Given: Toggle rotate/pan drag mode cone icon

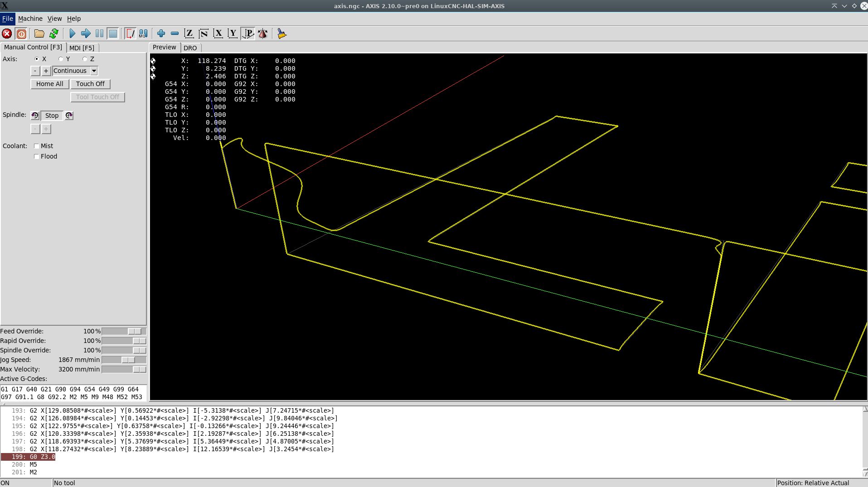Looking at the screenshot, I should click(262, 34).
